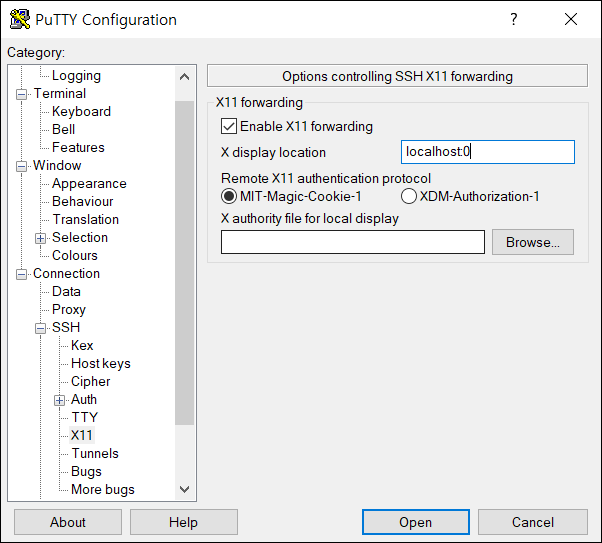Viewport: 602px width, 543px height.
Task: Open Kex settings category
Action: pyautogui.click(x=82, y=345)
